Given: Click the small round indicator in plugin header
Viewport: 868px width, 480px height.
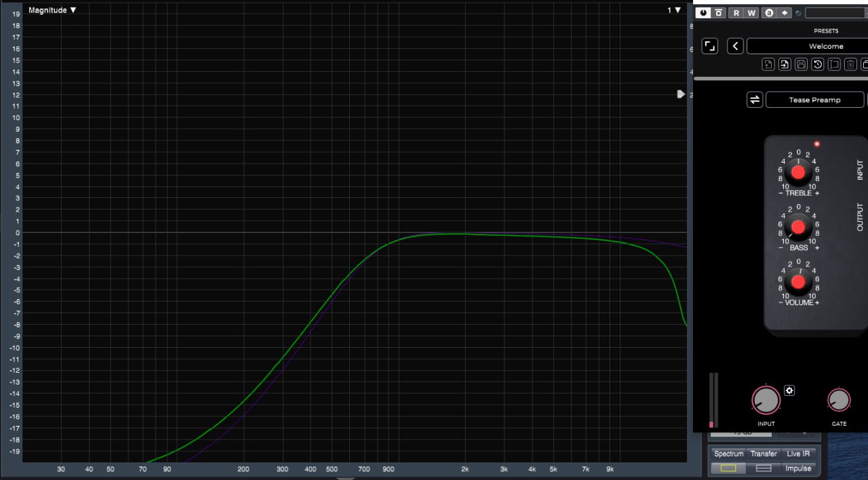Looking at the screenshot, I should (x=798, y=13).
